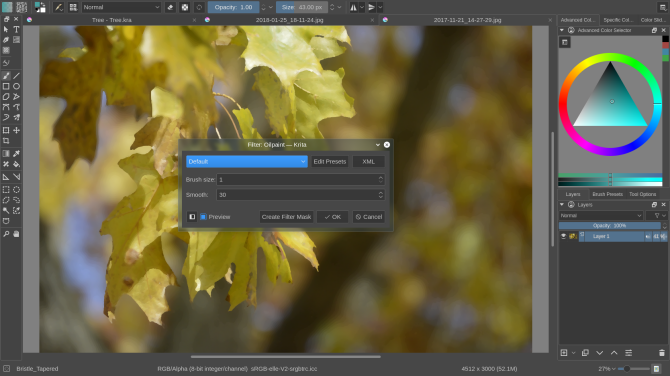670x376 pixels.
Task: Select the Fill bucket tool
Action: coord(16,164)
